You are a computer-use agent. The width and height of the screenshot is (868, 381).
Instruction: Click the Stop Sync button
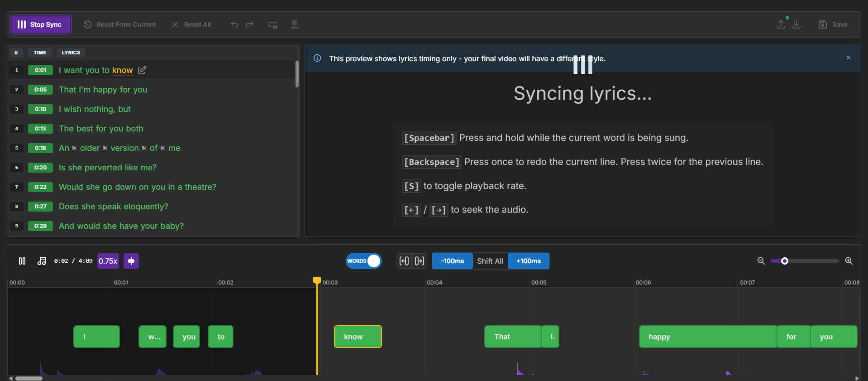point(41,24)
